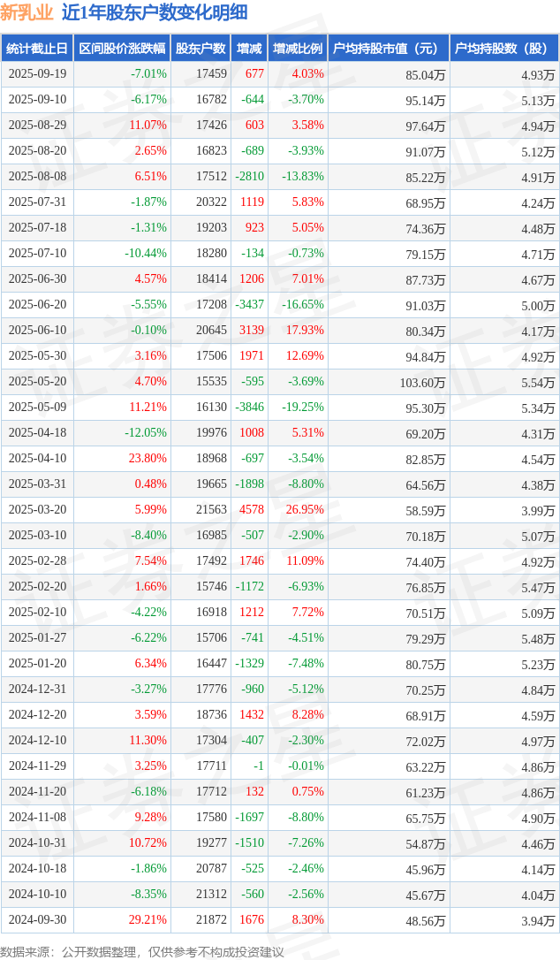Click the 23.80% price change cell
Viewport: 560px width, 960px height.
tap(148, 459)
